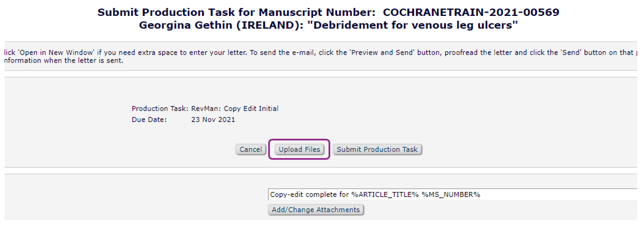Place cursor on %ARTICLE_TITLE% in subject
This screenshot has height=228, width=644.
pos(385,194)
